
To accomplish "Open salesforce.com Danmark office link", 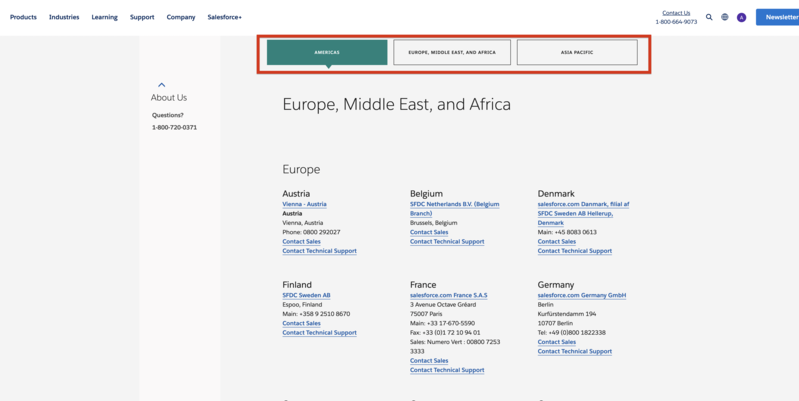I will (583, 213).
